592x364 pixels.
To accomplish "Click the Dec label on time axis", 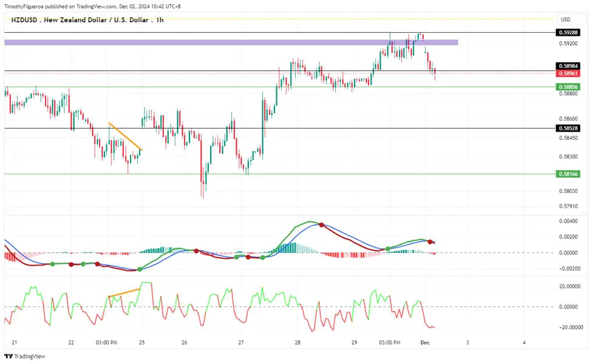I will coord(425,343).
